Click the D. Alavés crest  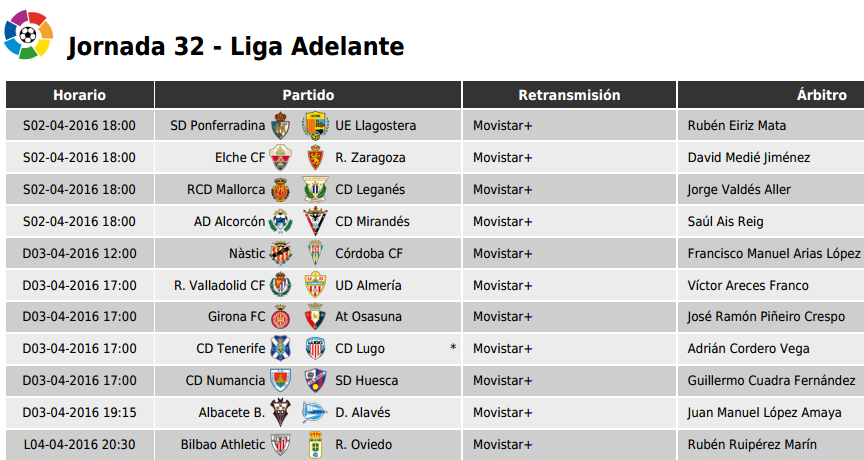315,413
